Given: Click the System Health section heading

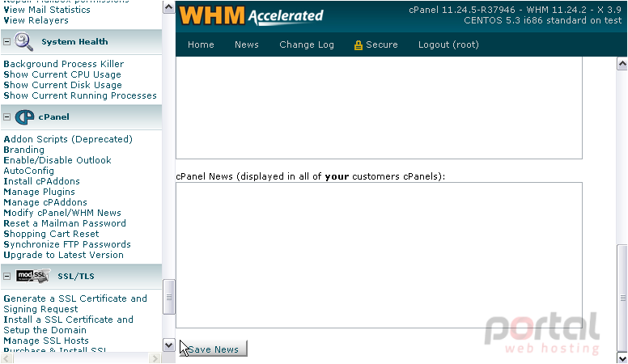Looking at the screenshot, I should tap(74, 41).
